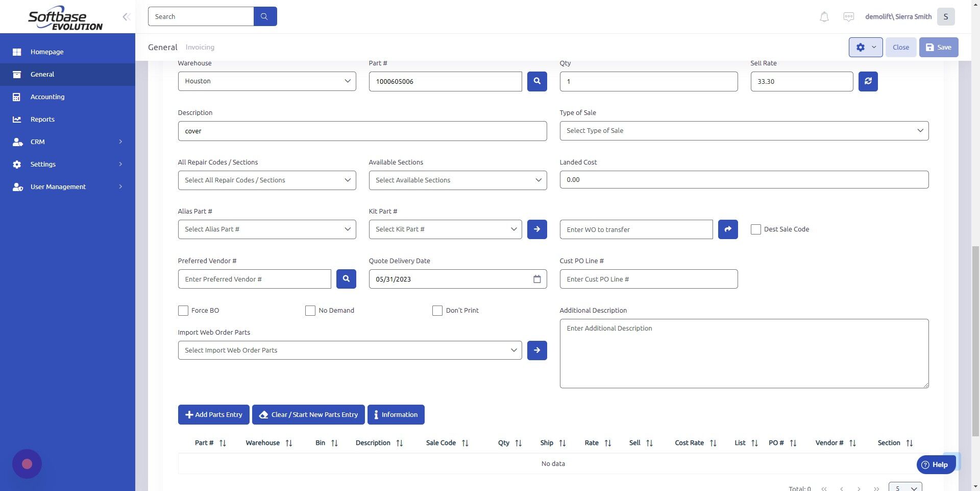Open the Warehouse dropdown showing Houston
This screenshot has height=491, width=980.
(266, 81)
